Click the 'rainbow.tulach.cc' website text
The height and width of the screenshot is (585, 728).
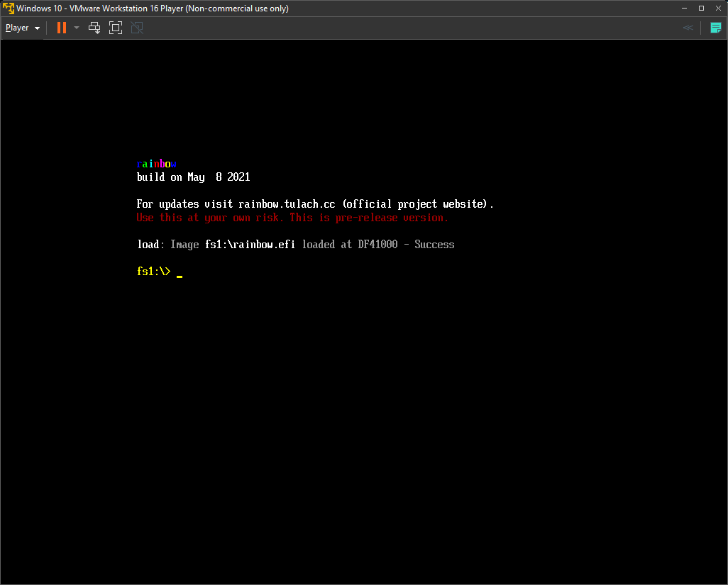click(x=287, y=204)
